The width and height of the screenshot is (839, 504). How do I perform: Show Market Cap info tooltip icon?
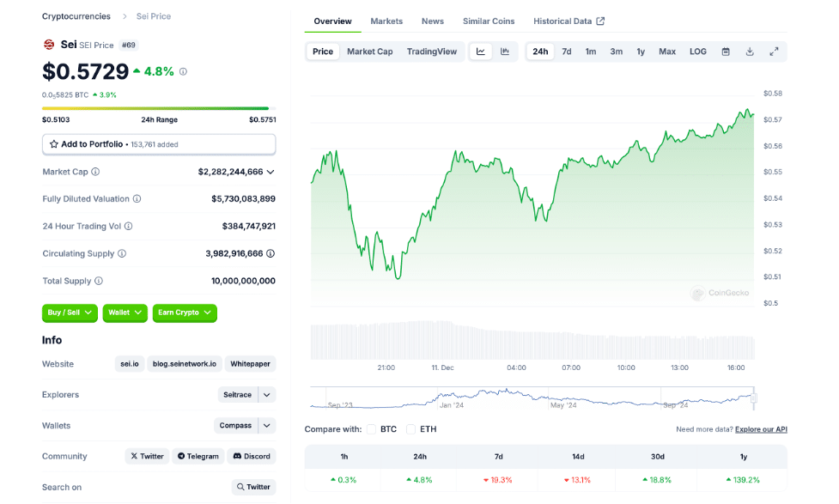coord(95,172)
